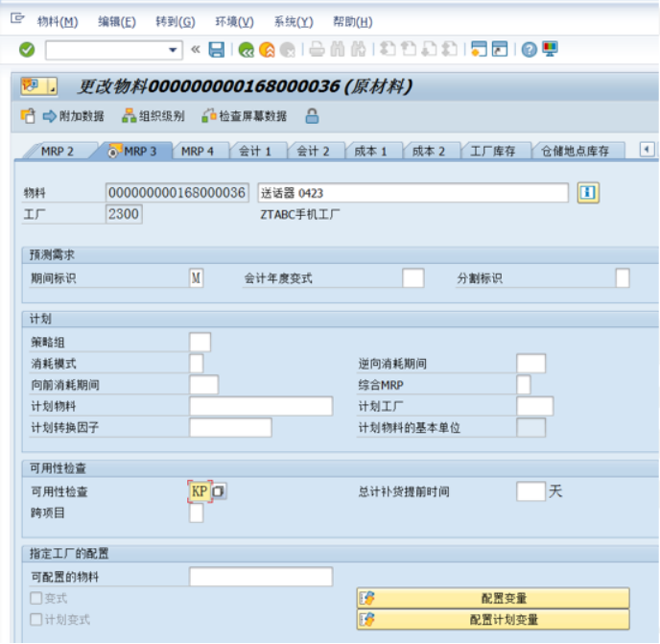The height and width of the screenshot is (644, 660).
Task: Switch to the 会计 1 tab
Action: 255,152
